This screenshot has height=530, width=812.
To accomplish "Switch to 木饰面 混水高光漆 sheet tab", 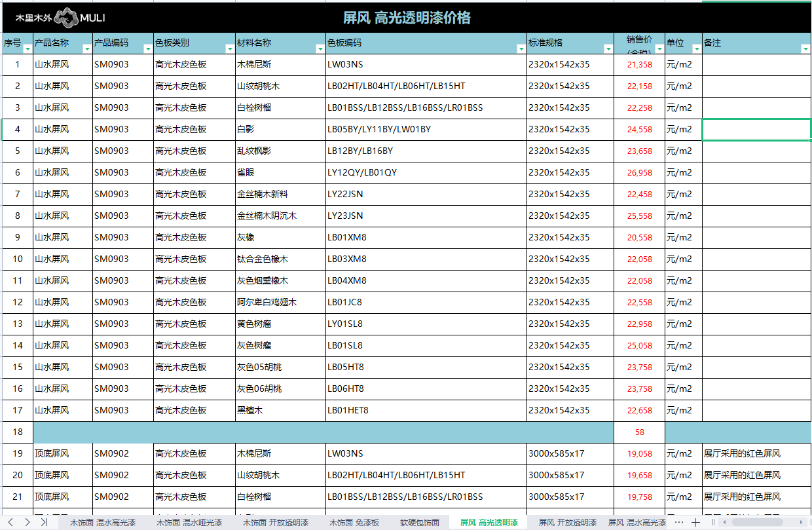I will pyautogui.click(x=103, y=522).
